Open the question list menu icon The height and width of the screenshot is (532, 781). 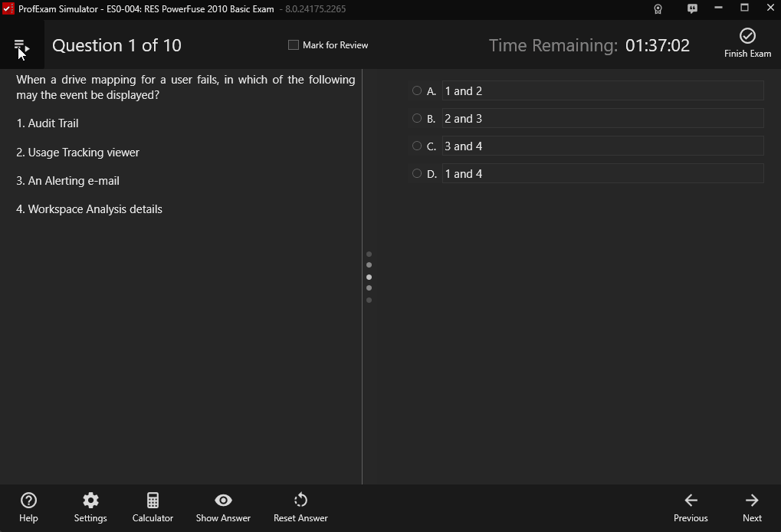(21, 46)
